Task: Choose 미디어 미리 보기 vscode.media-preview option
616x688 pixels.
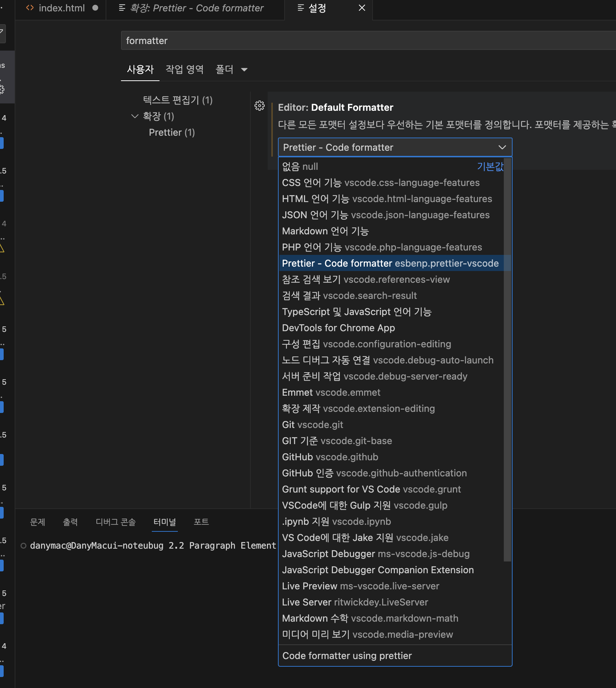Action: [391, 634]
